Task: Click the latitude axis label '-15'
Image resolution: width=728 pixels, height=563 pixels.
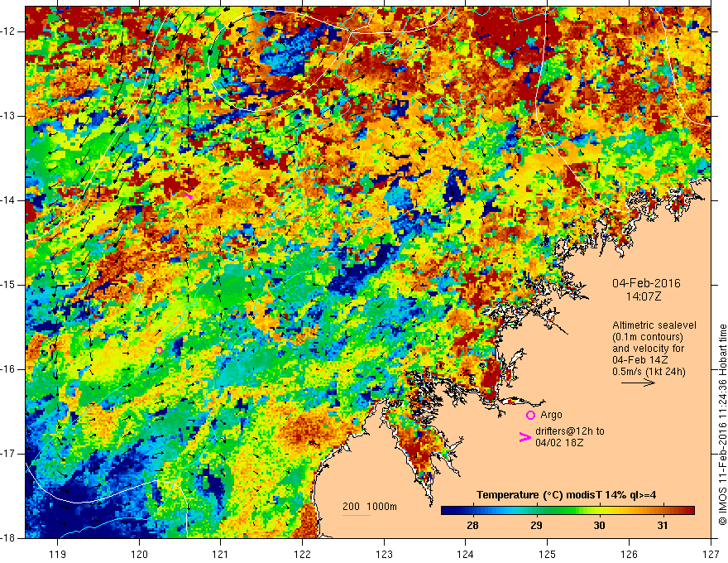Action: click(8, 285)
